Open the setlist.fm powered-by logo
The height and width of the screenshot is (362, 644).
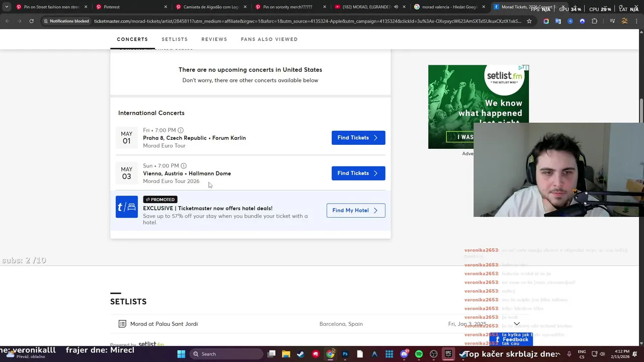[151, 344]
